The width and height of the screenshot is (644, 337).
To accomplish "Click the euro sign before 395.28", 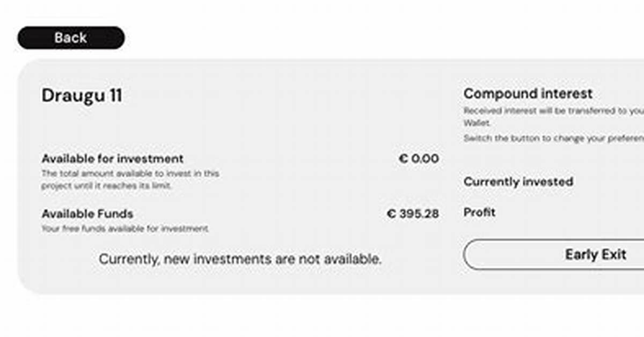I will click(x=391, y=214).
